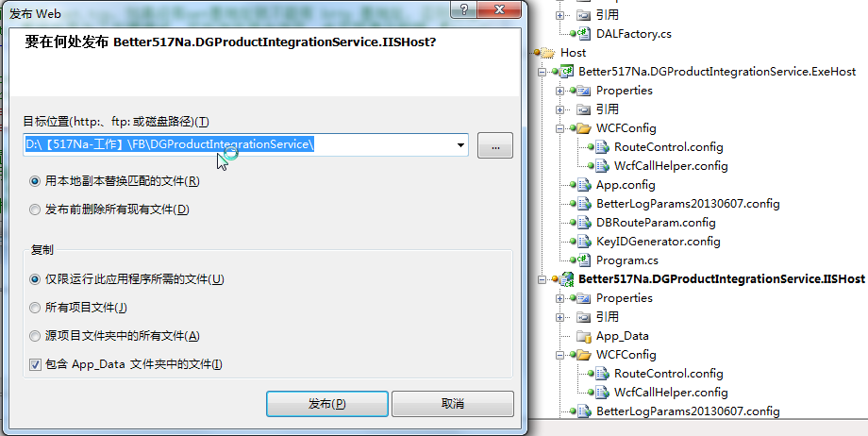Image resolution: width=868 pixels, height=436 pixels.
Task: Click the App.config file icon
Action: point(583,184)
